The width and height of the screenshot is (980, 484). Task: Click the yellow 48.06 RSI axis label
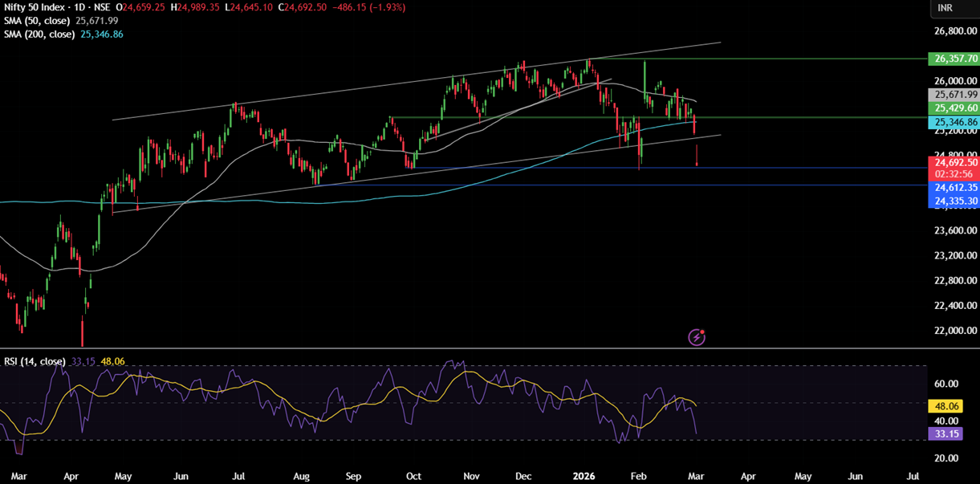click(944, 407)
